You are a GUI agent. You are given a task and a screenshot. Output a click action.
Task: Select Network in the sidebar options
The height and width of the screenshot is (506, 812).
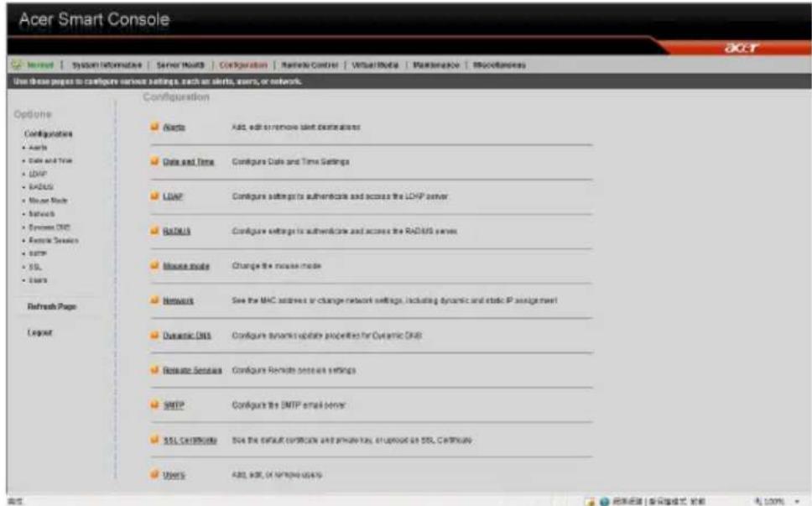coord(41,214)
